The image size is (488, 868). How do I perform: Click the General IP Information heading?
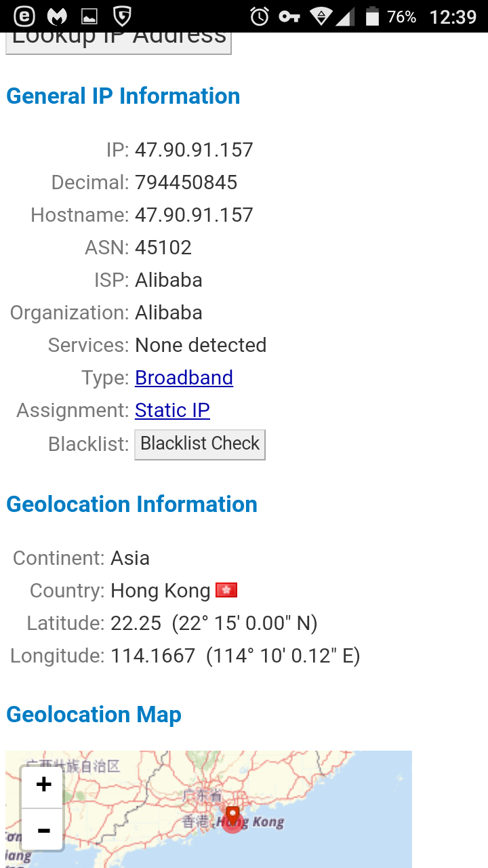(x=123, y=96)
